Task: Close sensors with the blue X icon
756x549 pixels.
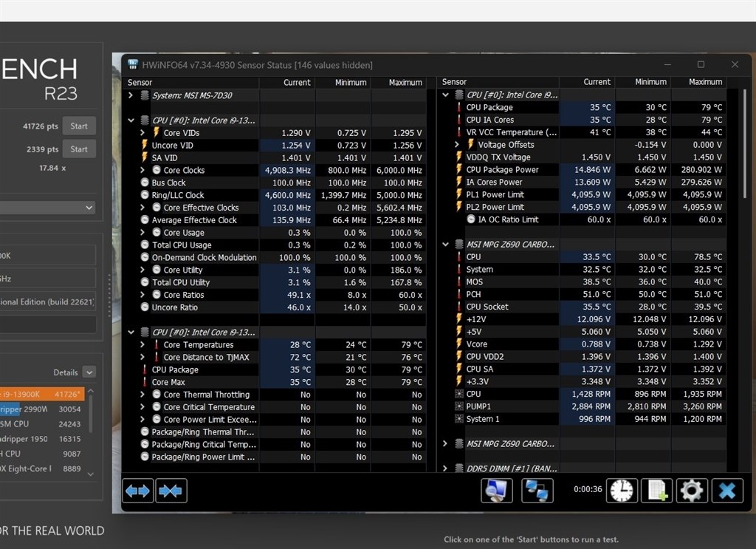Action: (727, 491)
